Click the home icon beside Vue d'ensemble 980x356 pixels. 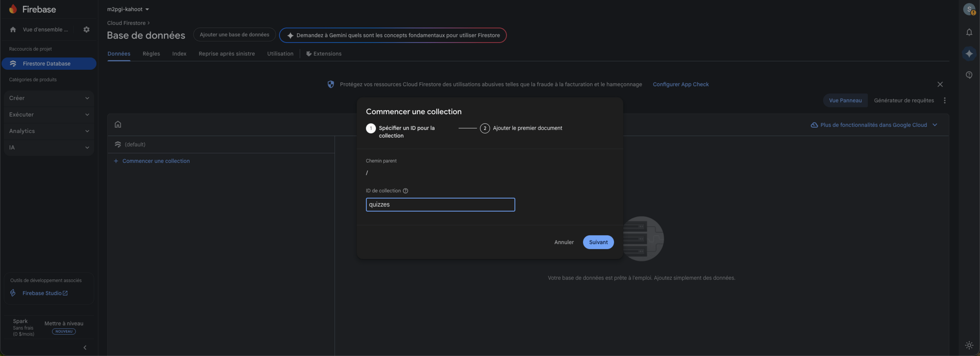point(13,29)
